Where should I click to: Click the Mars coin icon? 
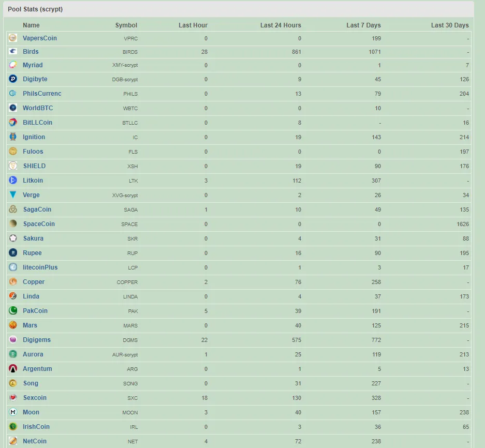pyautogui.click(x=13, y=325)
